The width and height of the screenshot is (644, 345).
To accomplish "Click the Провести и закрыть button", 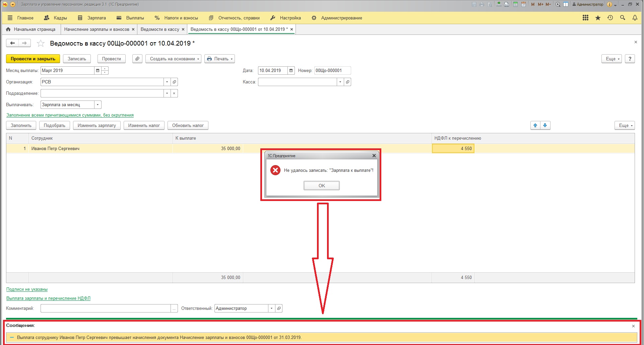I will pyautogui.click(x=33, y=59).
